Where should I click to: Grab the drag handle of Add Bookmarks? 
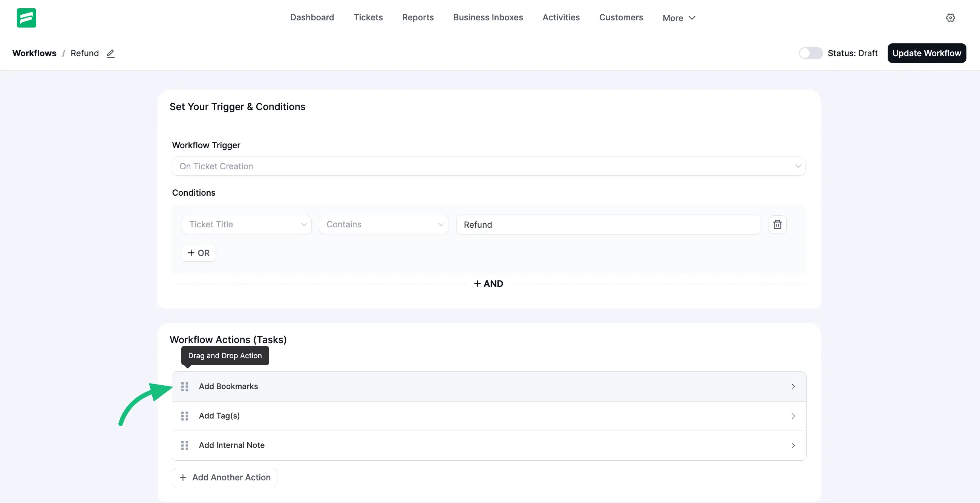[x=185, y=386]
